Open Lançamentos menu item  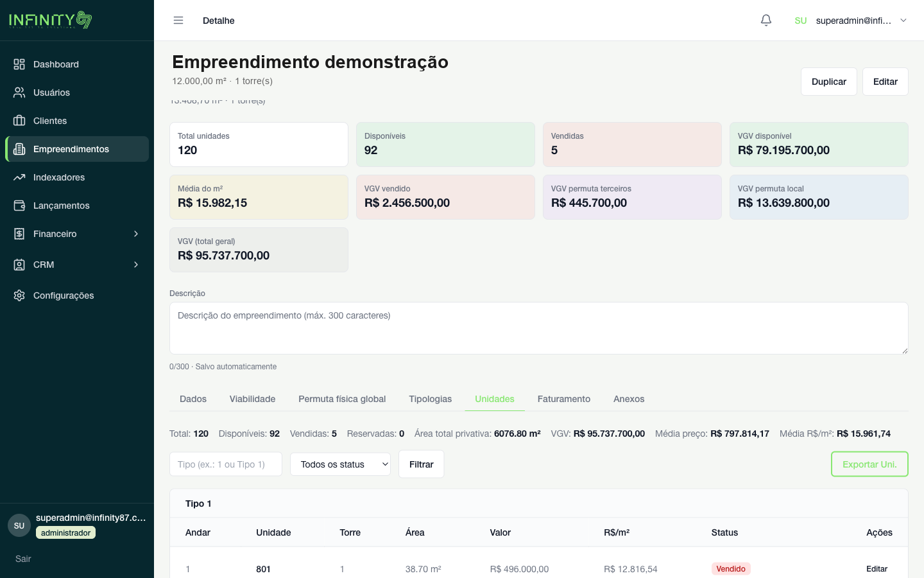pos(77,206)
